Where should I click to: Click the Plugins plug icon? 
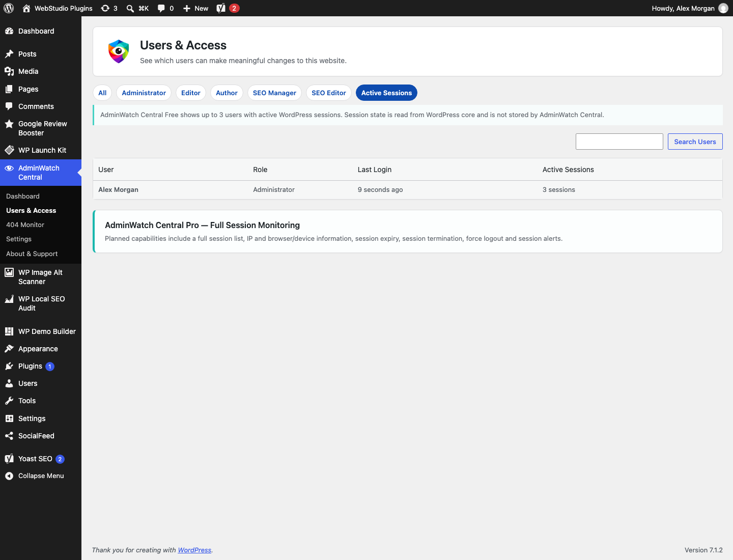tap(9, 366)
